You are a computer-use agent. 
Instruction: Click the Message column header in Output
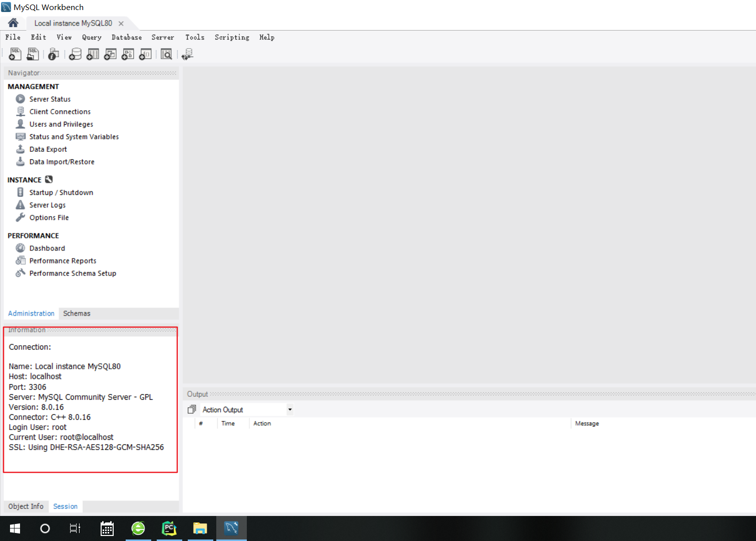pyautogui.click(x=587, y=423)
